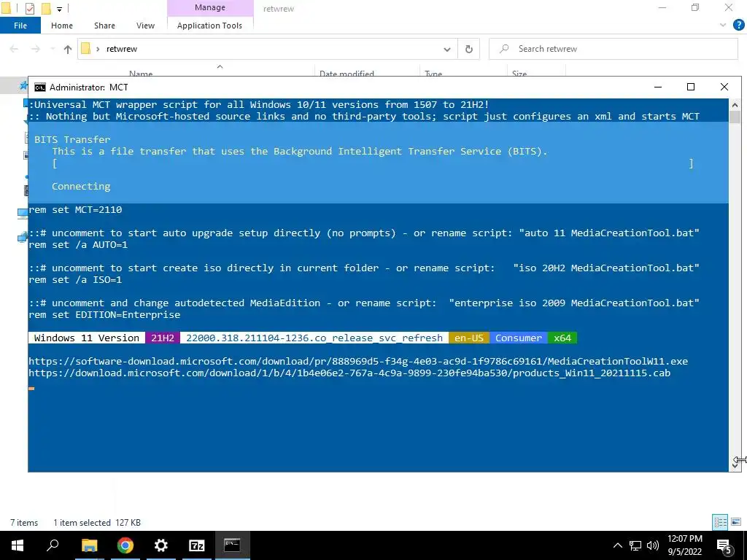Open the taskbar clock and date

click(684, 545)
